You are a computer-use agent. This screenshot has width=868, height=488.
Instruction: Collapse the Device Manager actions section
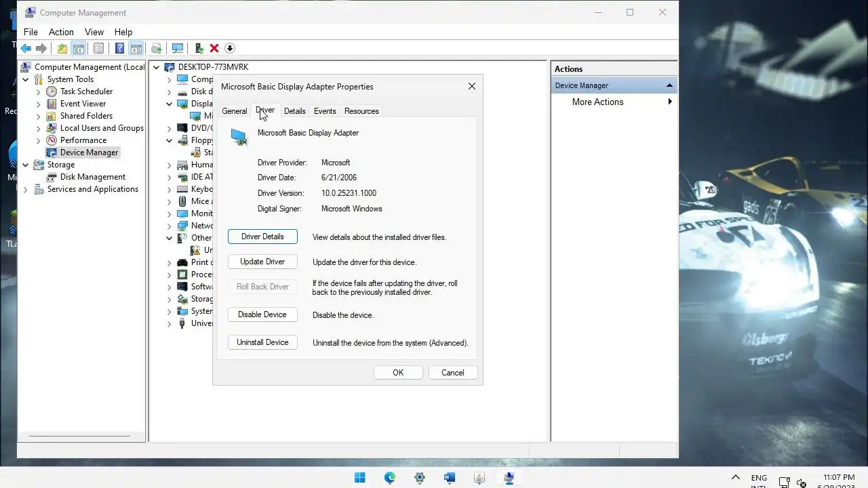click(x=669, y=85)
